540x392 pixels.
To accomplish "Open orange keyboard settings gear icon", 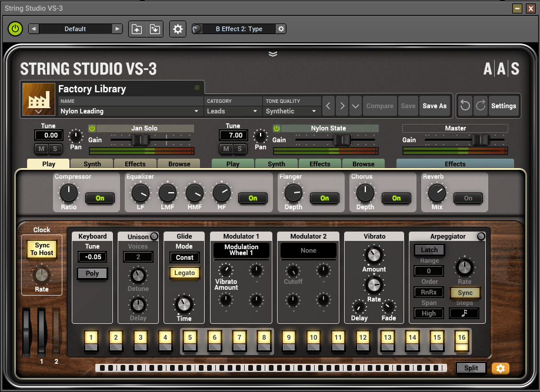I will tap(501, 368).
